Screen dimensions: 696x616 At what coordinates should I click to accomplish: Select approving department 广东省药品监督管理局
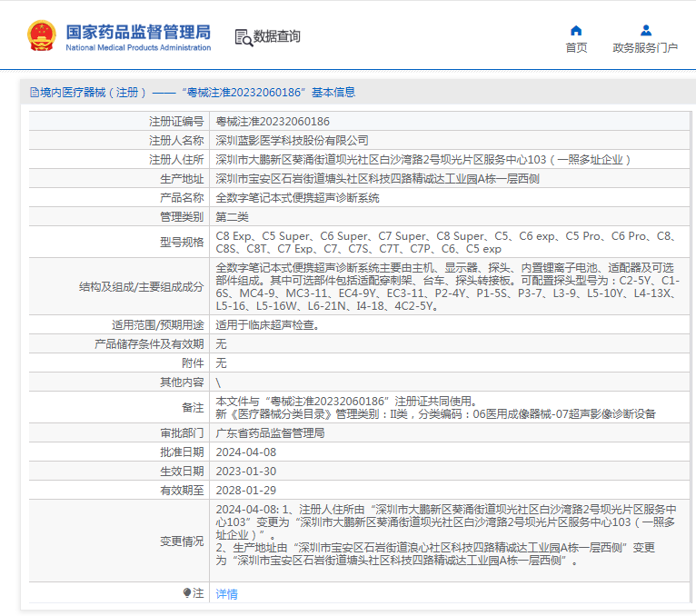[270, 433]
